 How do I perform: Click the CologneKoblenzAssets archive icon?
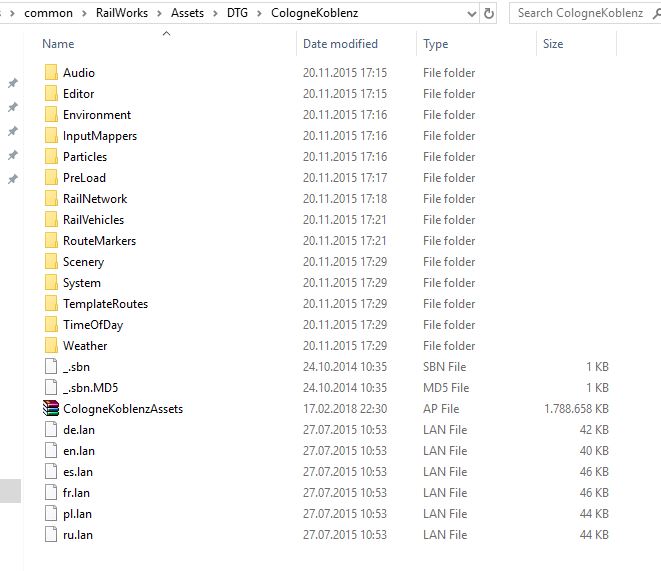(51, 409)
